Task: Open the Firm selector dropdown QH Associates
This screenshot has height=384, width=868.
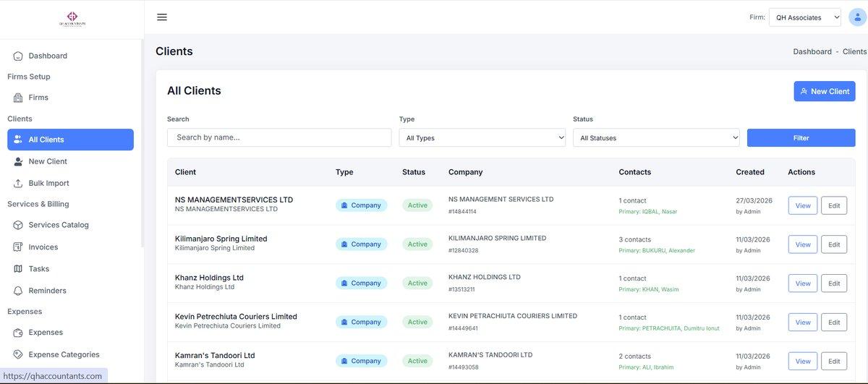Action: [x=805, y=17]
